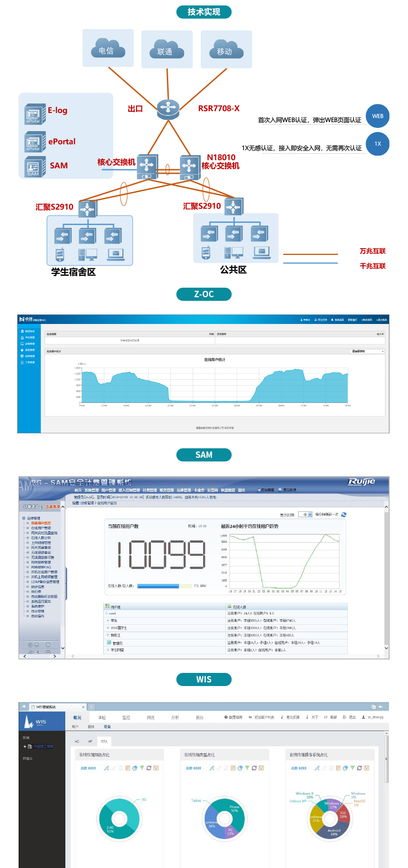Image resolution: width=408 pixels, height=868 pixels.
Task: Click the 汇聚S2910 switch above 学生宿舍区
Action: pyautogui.click(x=87, y=209)
